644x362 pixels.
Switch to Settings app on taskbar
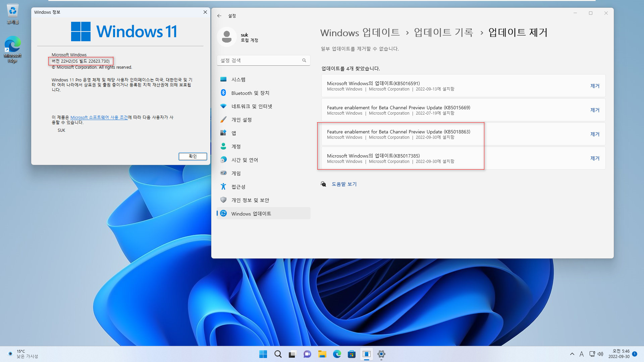pyautogui.click(x=381, y=354)
